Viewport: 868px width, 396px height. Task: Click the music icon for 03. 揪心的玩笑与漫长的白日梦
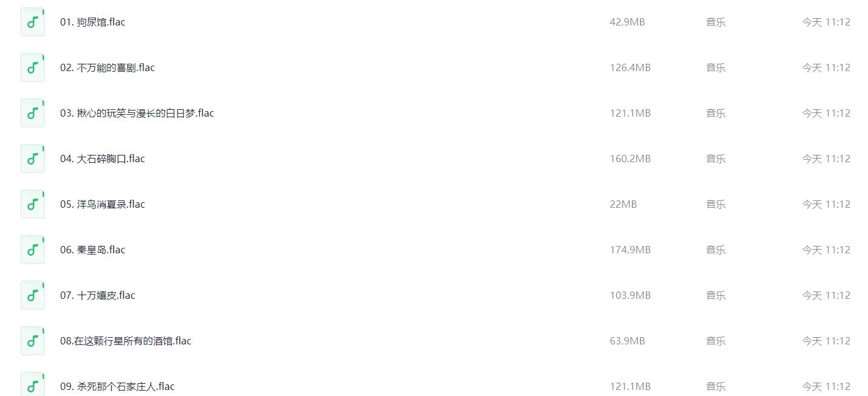click(33, 113)
